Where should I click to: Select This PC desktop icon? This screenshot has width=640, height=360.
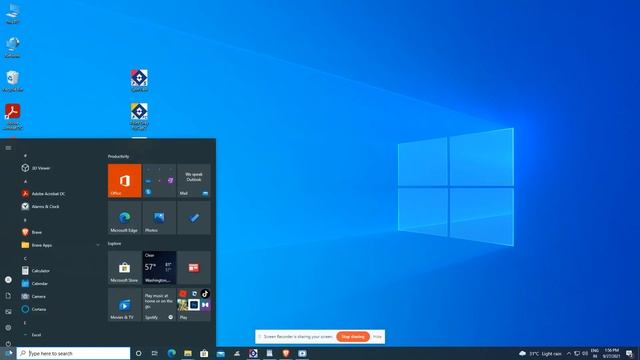[x=13, y=14]
